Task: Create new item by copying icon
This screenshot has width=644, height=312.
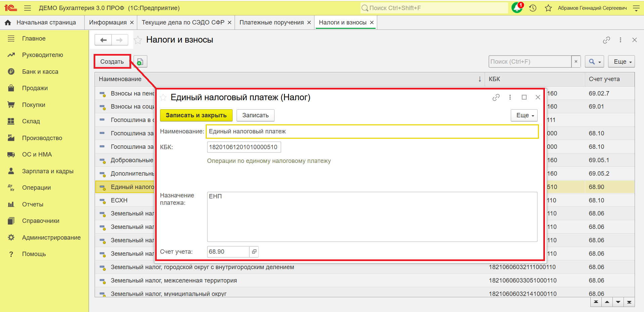Action: (x=140, y=62)
